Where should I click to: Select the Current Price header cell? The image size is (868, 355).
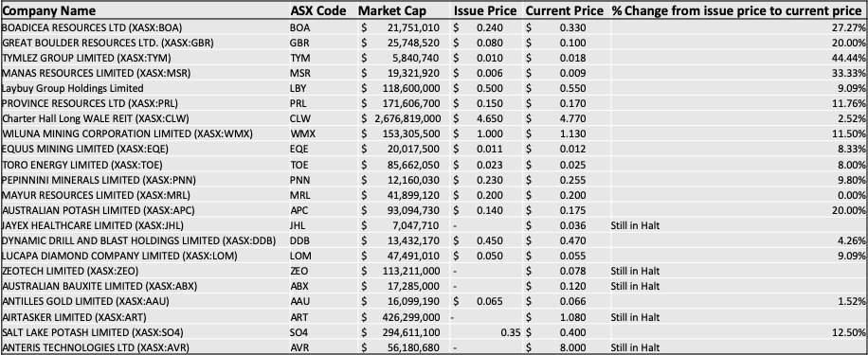tap(566, 10)
